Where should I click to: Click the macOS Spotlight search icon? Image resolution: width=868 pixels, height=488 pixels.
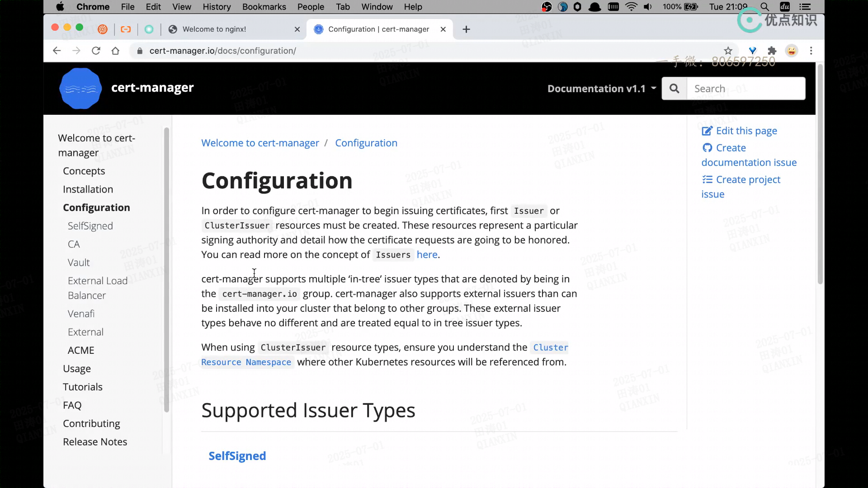click(764, 7)
